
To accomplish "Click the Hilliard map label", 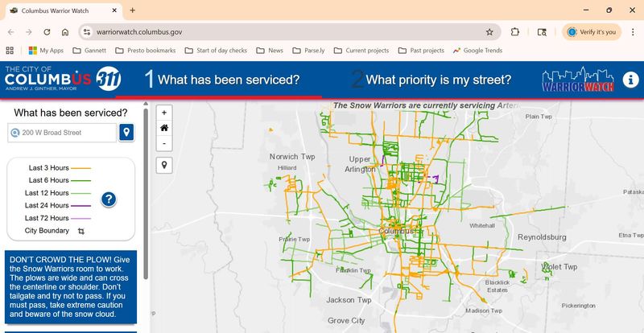I will pos(287,168).
